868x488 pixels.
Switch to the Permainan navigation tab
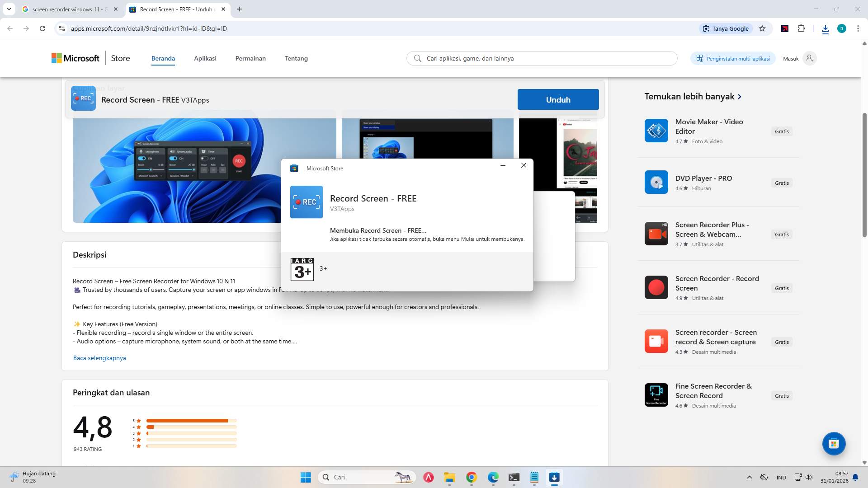(x=250, y=58)
